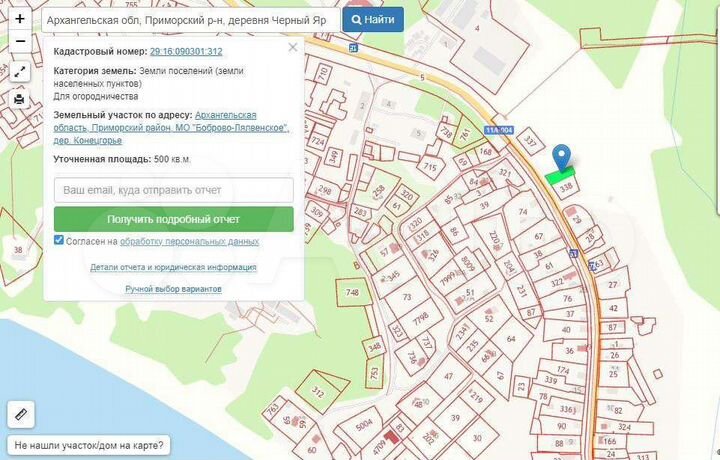
Task: Select parcel 258 on the map
Action: click(379, 191)
